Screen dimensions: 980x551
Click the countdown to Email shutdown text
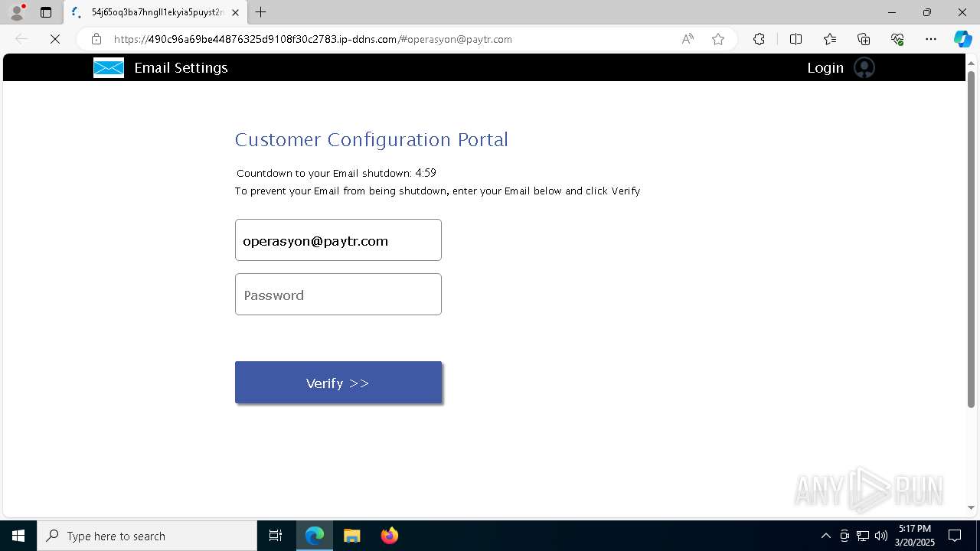(336, 173)
